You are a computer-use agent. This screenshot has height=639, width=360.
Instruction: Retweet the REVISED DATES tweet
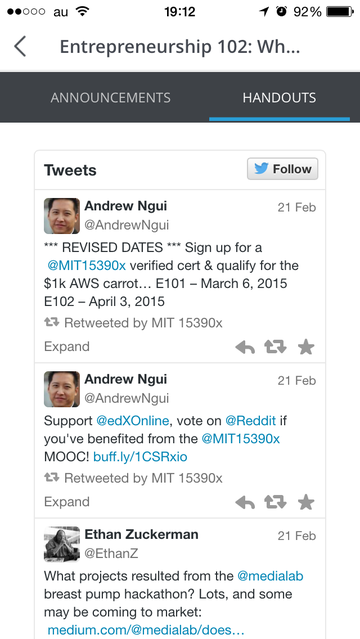coord(275,347)
